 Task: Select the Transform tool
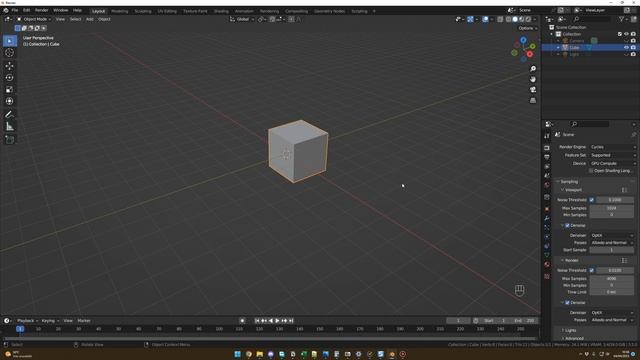point(10,101)
